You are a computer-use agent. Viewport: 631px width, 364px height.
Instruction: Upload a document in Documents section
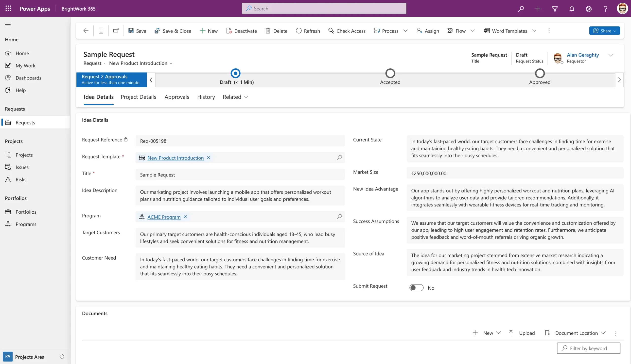coord(522,333)
